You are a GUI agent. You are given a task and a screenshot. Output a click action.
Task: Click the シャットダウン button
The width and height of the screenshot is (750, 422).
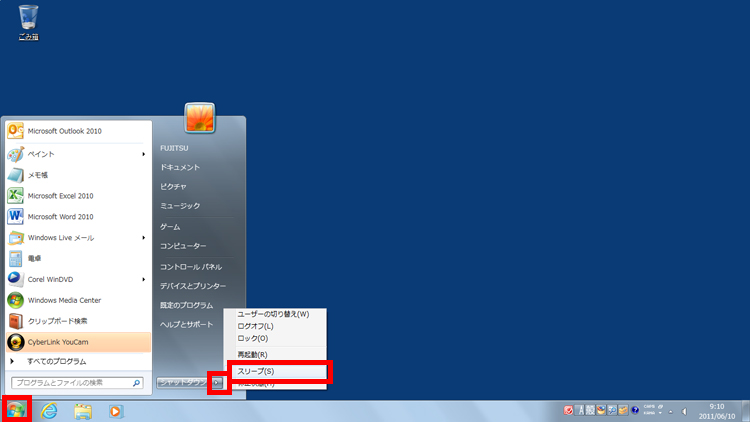(184, 383)
